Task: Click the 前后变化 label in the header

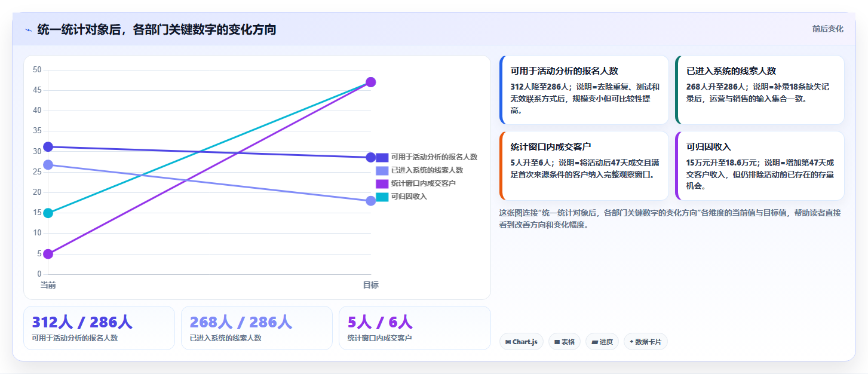Action: point(827,29)
